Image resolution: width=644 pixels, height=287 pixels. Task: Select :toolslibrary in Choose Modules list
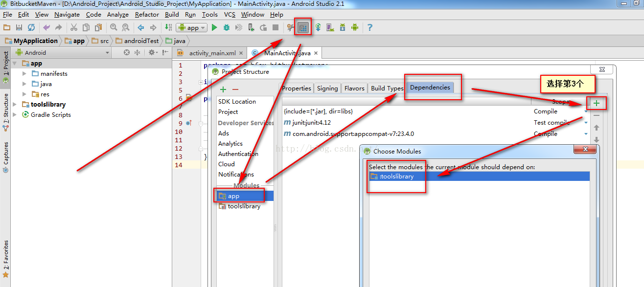(479, 177)
